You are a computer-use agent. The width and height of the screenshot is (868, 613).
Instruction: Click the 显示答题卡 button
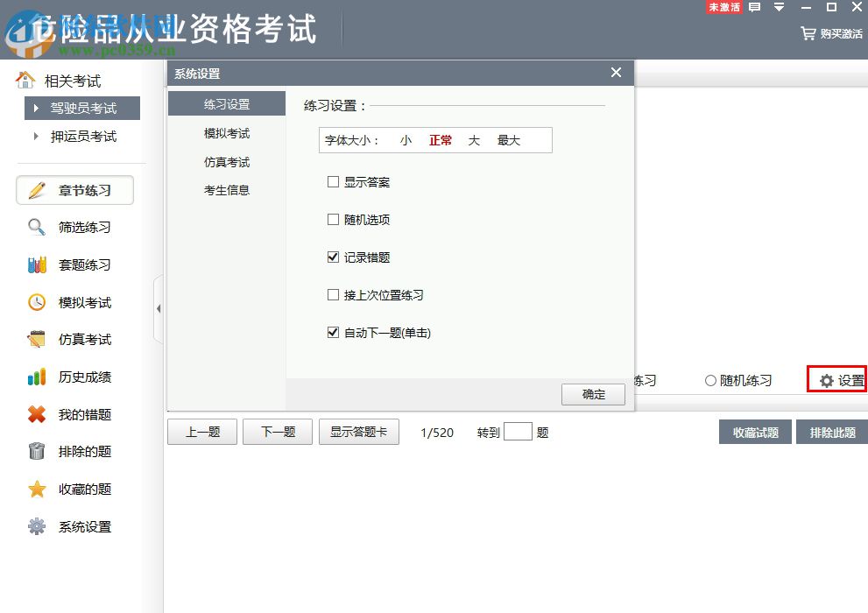tap(359, 432)
